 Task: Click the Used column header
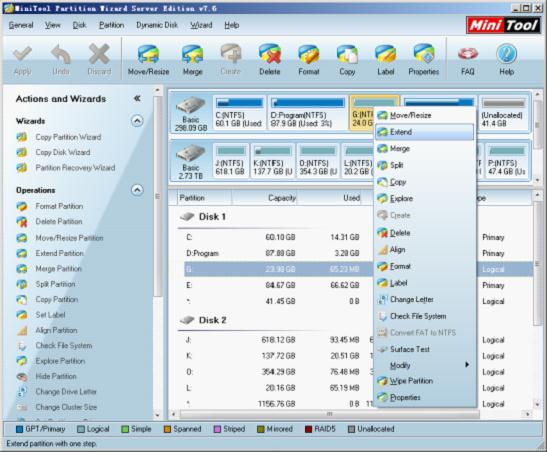click(x=330, y=198)
